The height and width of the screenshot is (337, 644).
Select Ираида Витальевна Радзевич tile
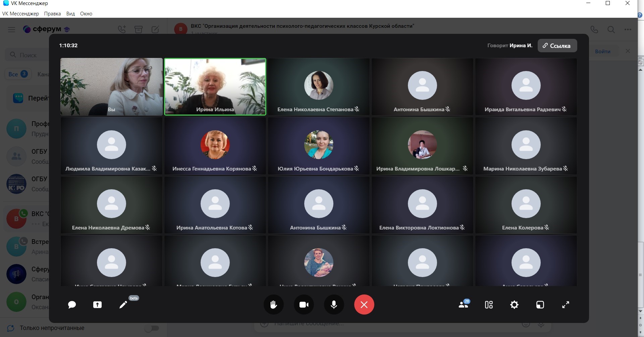tap(526, 87)
